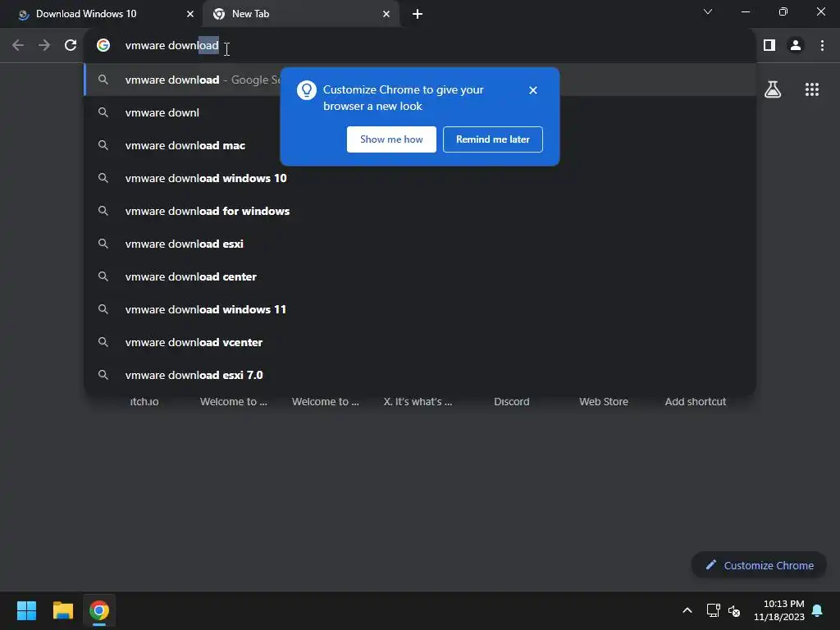Screen dimensions: 840x630
Task: Expand the tab search chevron
Action: pos(708,11)
